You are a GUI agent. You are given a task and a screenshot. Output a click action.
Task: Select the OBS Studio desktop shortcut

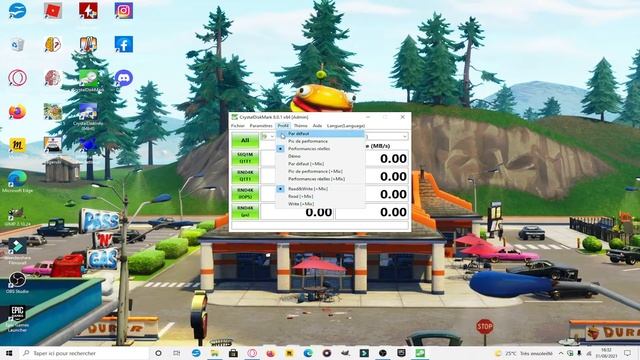[x=17, y=282]
